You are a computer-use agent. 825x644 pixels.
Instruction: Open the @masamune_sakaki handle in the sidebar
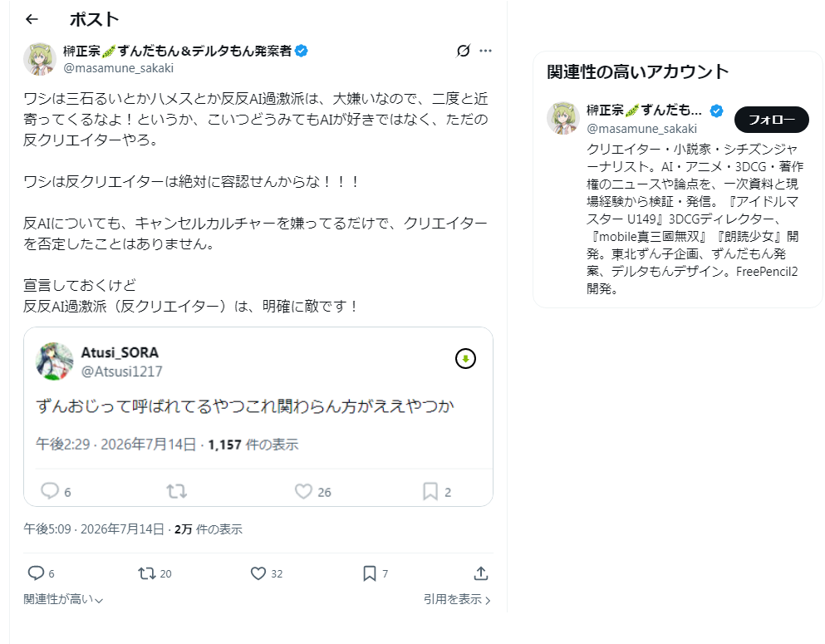(x=641, y=129)
